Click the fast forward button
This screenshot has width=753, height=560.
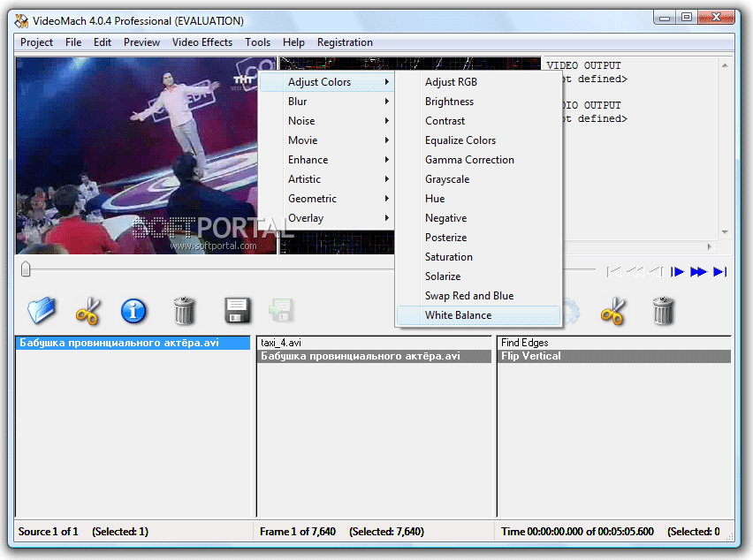tap(698, 272)
